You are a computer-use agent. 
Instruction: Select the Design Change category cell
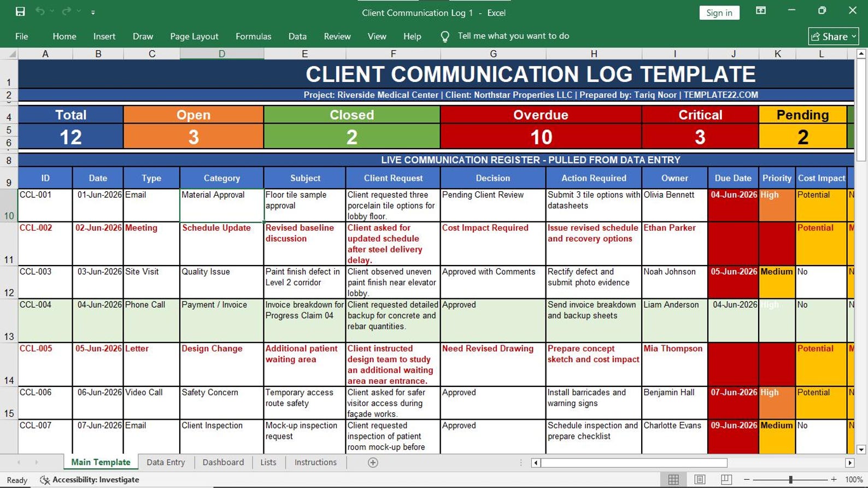tap(222, 364)
